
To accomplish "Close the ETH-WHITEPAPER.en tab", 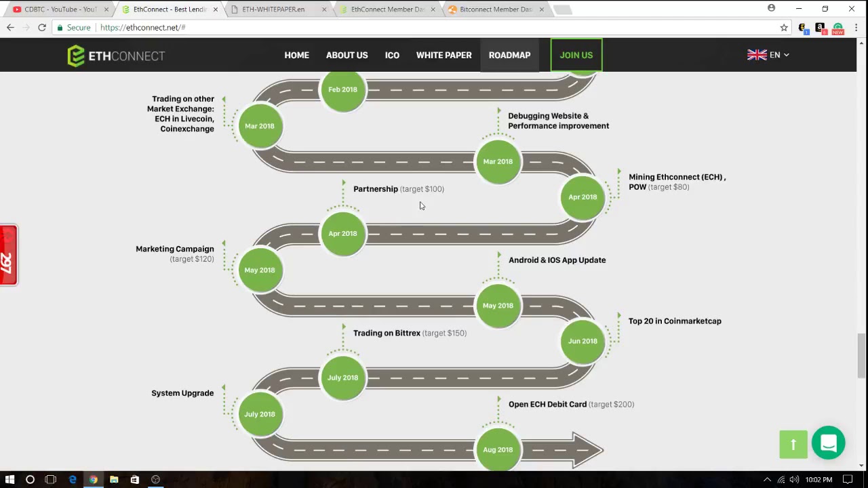I will pos(323,9).
